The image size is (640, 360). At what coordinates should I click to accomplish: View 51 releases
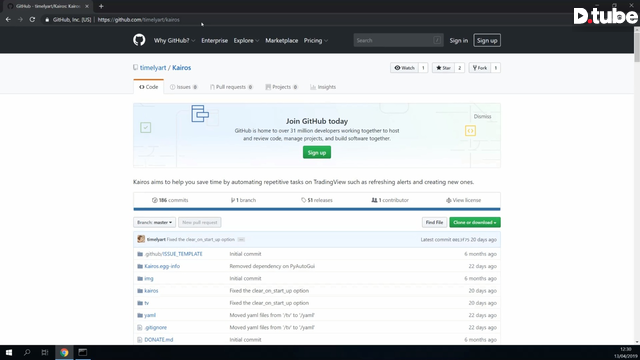tap(317, 200)
